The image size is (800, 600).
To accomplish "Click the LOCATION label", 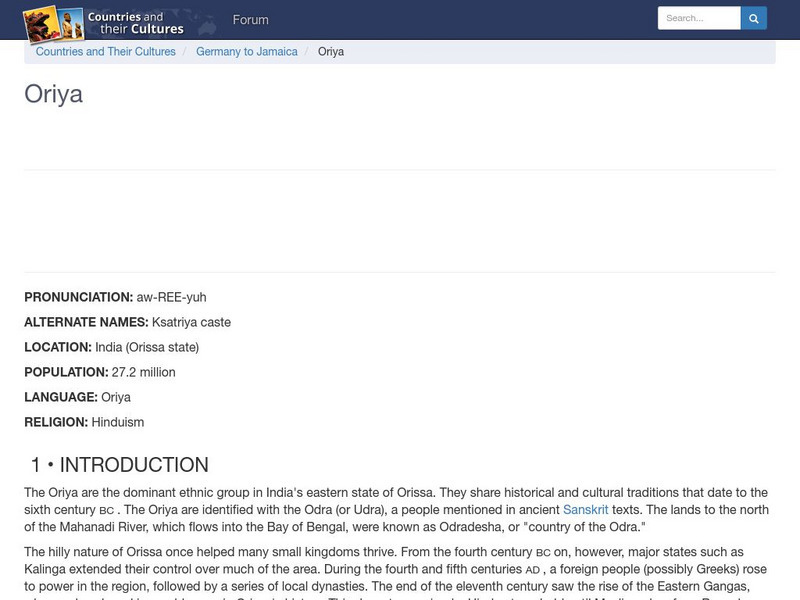I will pyautogui.click(x=58, y=347).
